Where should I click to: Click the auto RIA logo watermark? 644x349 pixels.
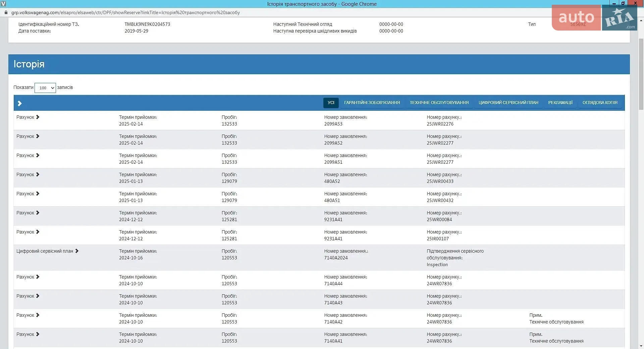tap(594, 17)
